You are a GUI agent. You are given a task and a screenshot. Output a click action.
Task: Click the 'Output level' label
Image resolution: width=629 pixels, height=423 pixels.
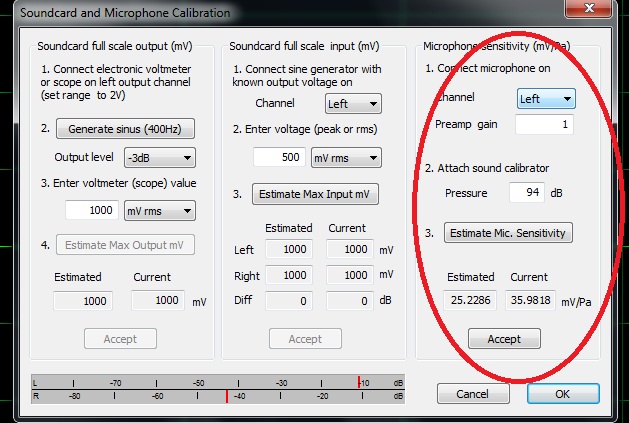(x=84, y=157)
